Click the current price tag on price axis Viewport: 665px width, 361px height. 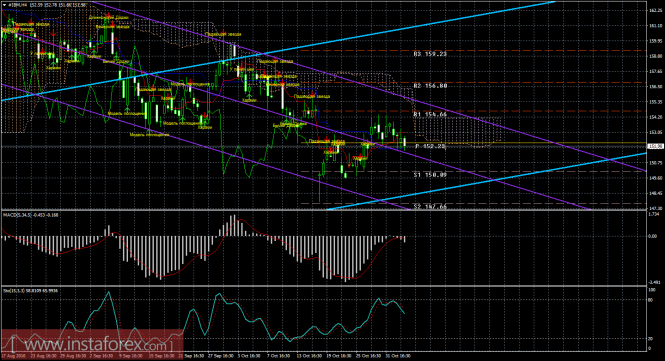click(656, 146)
